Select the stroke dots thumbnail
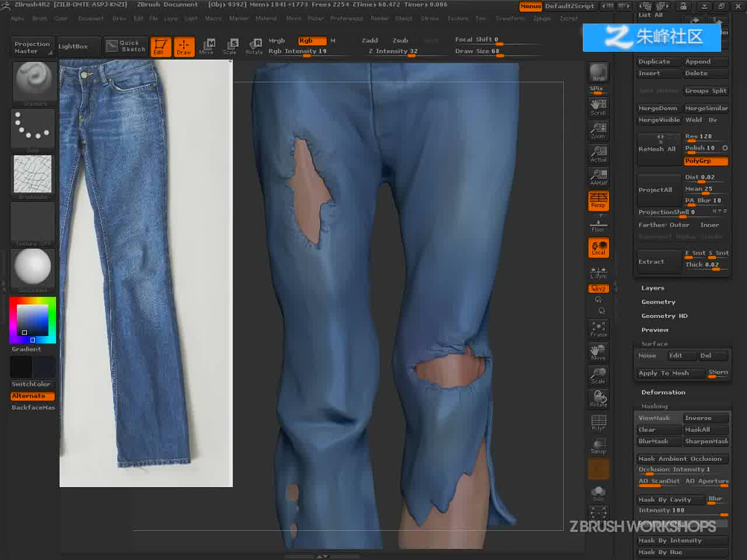The height and width of the screenshot is (560, 747). point(33,128)
